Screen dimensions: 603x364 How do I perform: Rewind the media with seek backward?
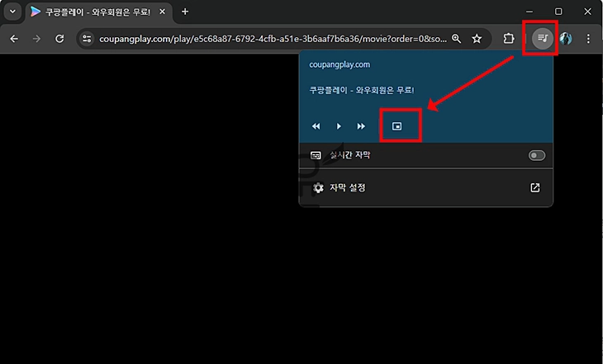(x=316, y=126)
